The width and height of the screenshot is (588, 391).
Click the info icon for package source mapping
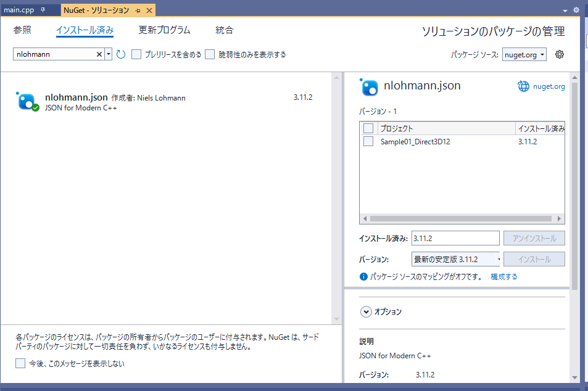(x=363, y=277)
